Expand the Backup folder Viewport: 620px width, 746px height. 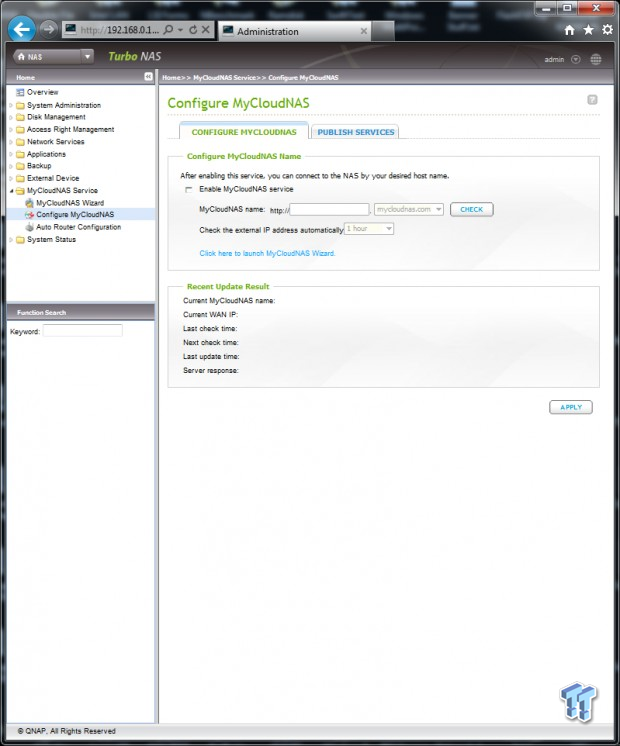coord(11,166)
